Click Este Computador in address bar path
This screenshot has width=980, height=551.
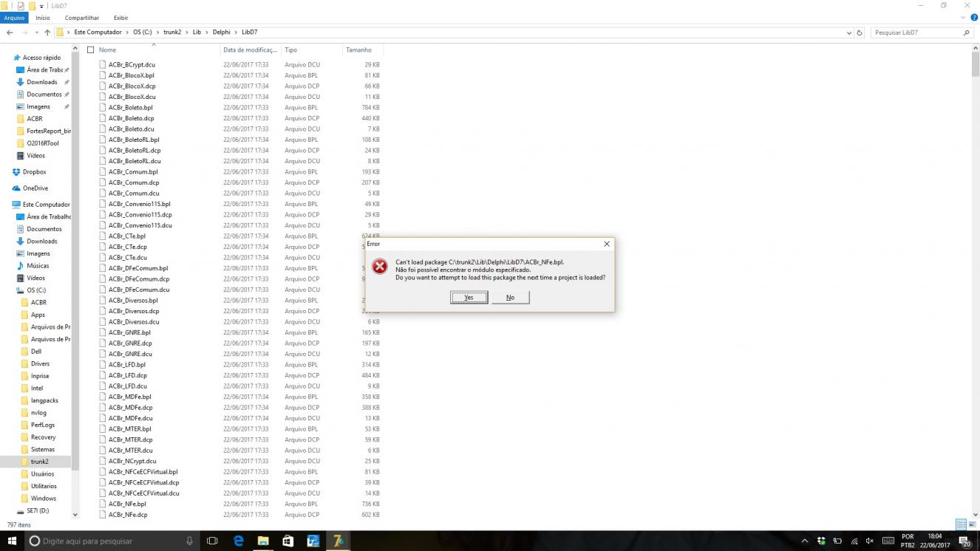click(98, 32)
